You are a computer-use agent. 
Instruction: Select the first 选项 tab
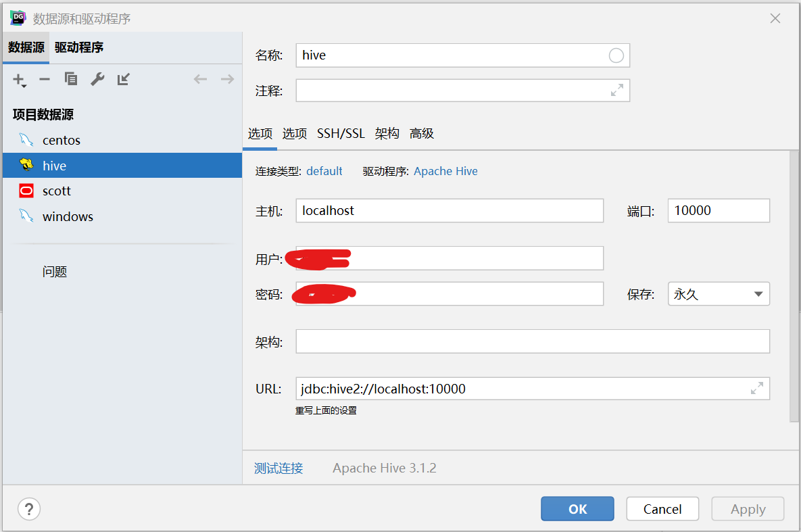click(x=260, y=134)
